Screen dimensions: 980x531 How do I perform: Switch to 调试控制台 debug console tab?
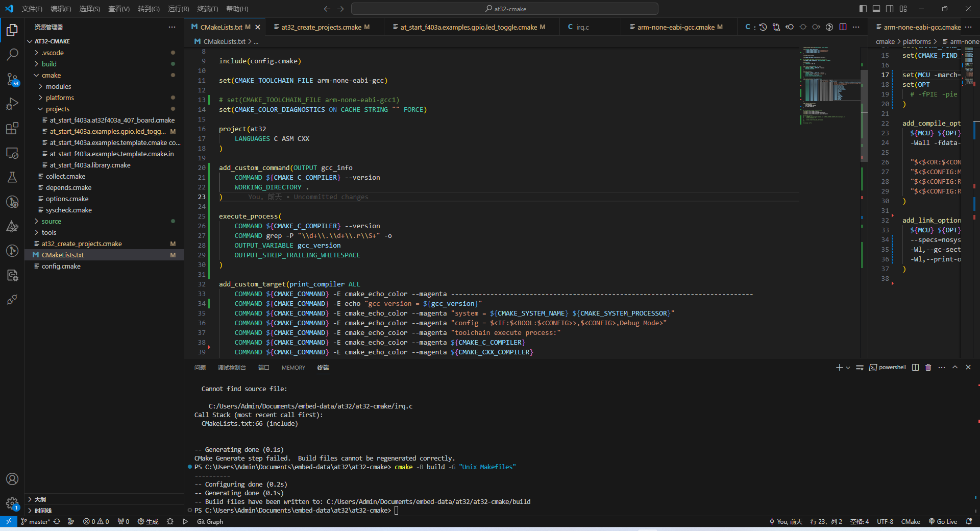[232, 368]
